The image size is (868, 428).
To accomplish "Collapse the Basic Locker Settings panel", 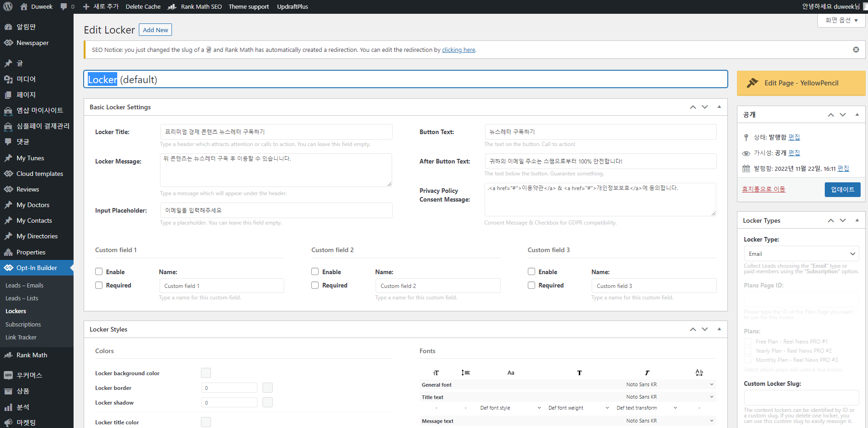I will point(719,107).
